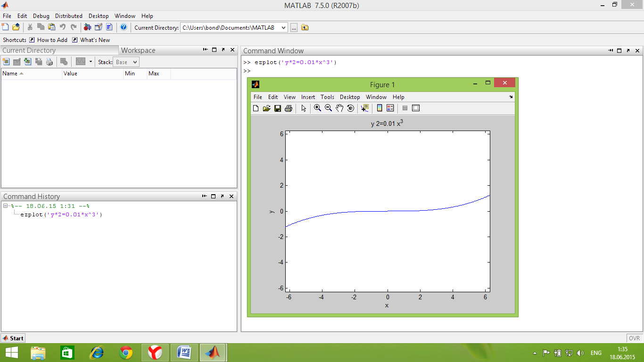Open File Explorer from the taskbar
The width and height of the screenshot is (644, 362).
38,353
